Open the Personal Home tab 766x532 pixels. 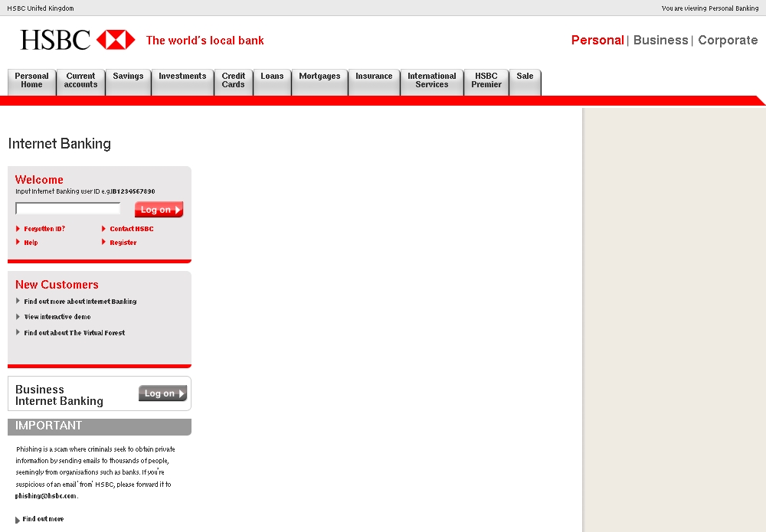31,82
